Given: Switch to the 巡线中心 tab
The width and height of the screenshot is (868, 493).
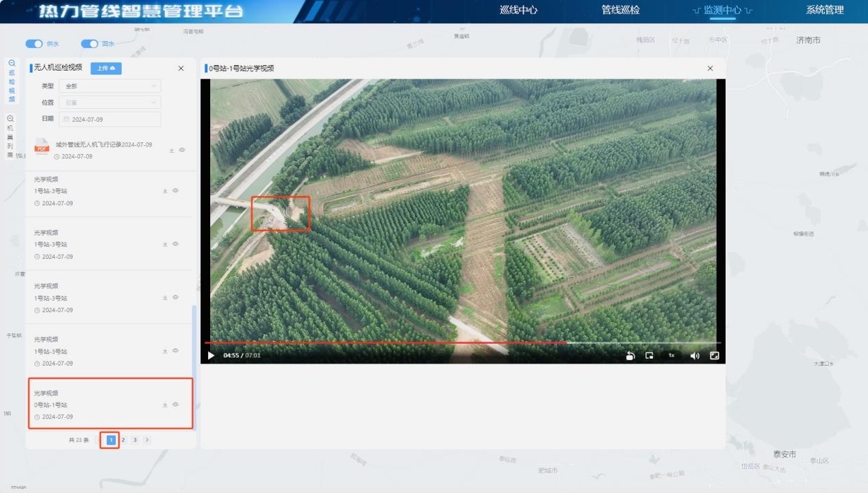Looking at the screenshot, I should click(518, 10).
